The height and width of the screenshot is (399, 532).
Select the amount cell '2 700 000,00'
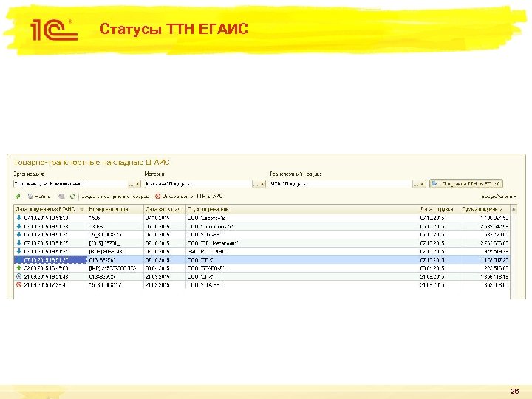point(494,243)
